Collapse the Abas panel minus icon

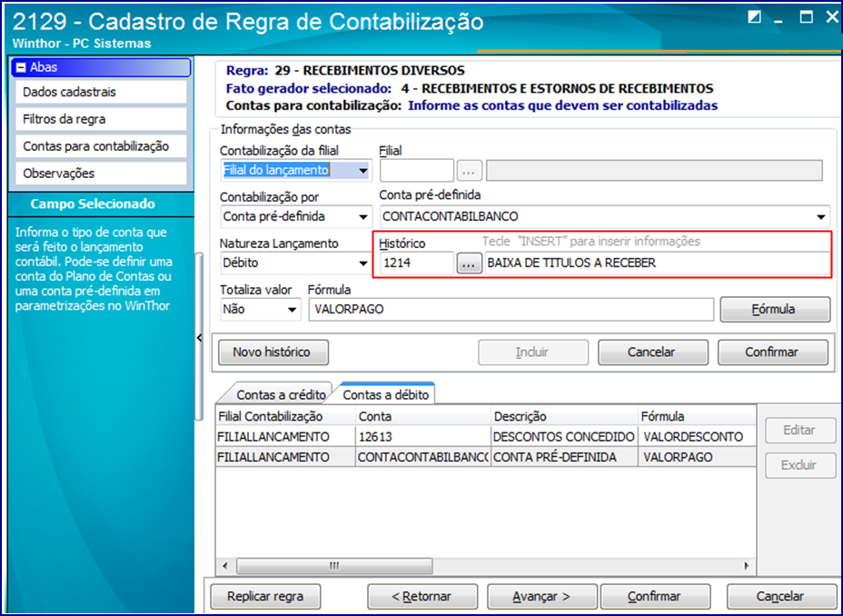point(21,67)
